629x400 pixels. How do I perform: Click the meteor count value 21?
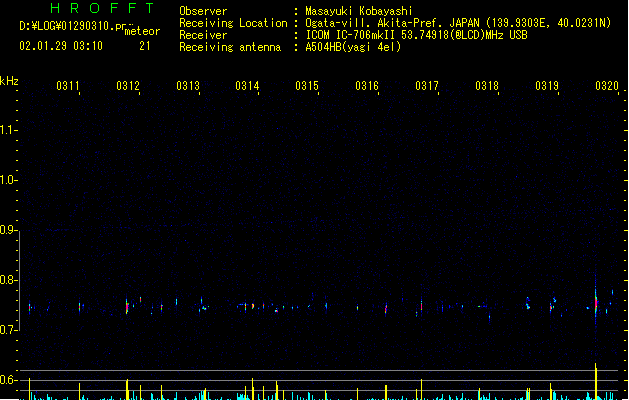(x=145, y=46)
